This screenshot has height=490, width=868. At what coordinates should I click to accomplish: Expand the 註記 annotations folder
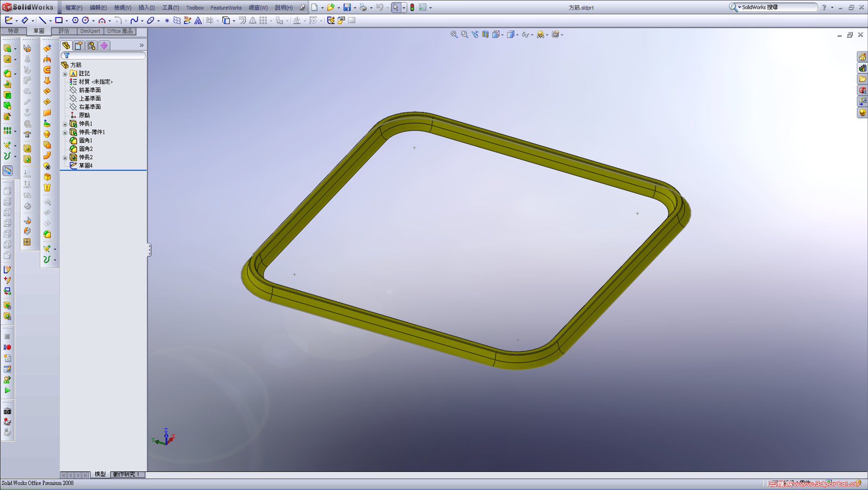tap(65, 74)
